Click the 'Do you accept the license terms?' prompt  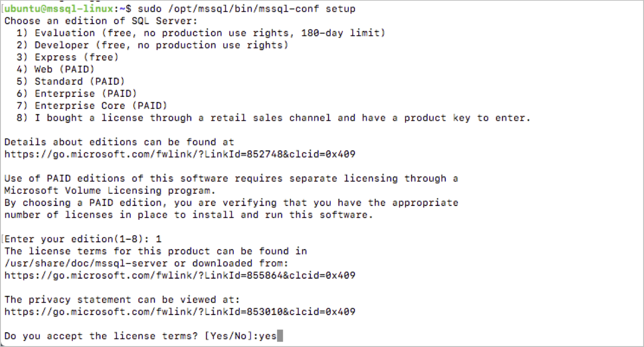point(101,336)
